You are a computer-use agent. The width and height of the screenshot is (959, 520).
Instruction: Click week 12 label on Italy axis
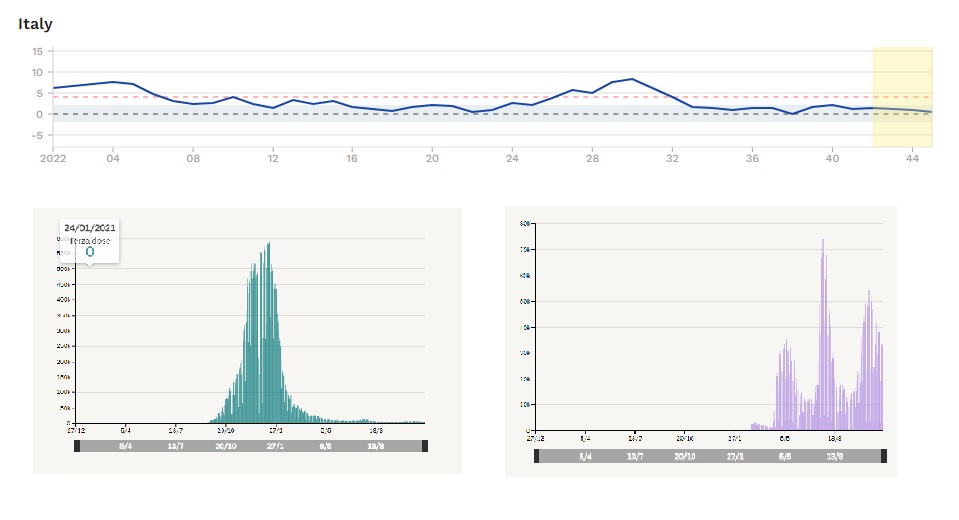[x=273, y=158]
